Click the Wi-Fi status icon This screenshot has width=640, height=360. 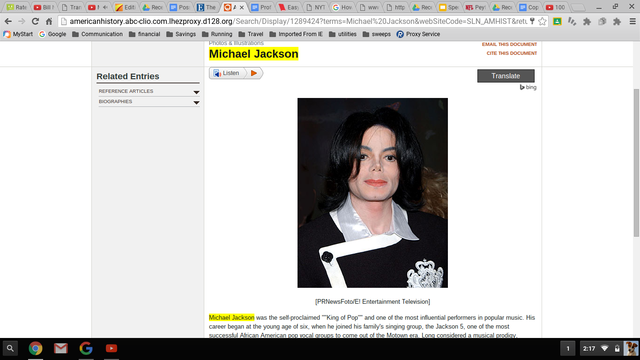pyautogui.click(x=605, y=349)
